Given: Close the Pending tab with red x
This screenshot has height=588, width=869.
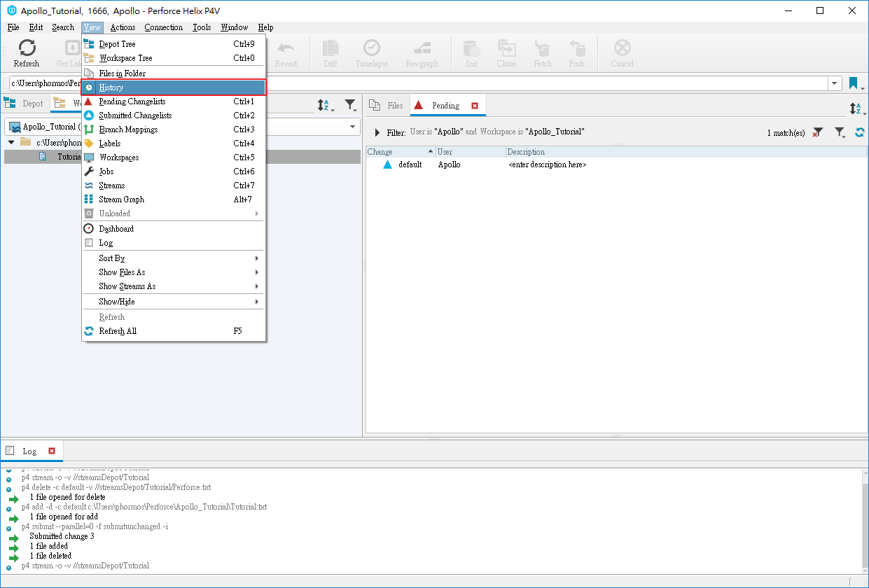Looking at the screenshot, I should [475, 106].
